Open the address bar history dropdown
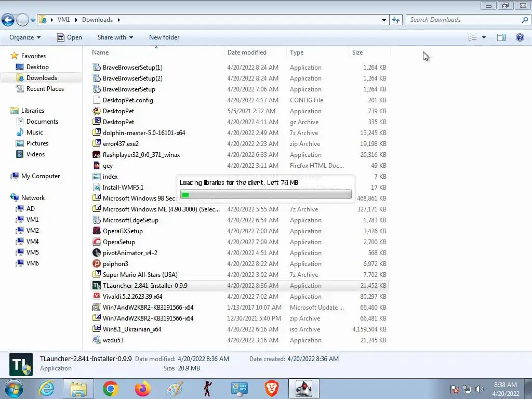The image size is (532, 399). click(x=384, y=20)
